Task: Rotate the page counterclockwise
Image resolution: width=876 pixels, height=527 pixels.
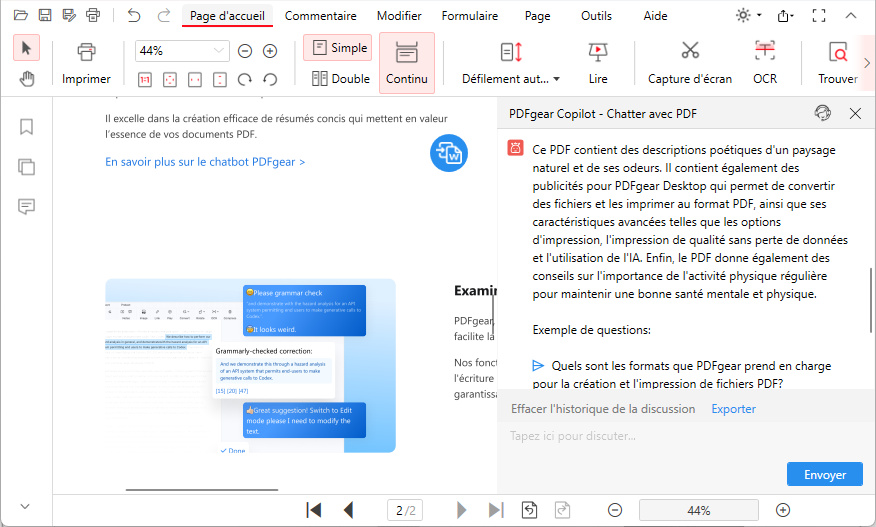Action: tap(270, 80)
